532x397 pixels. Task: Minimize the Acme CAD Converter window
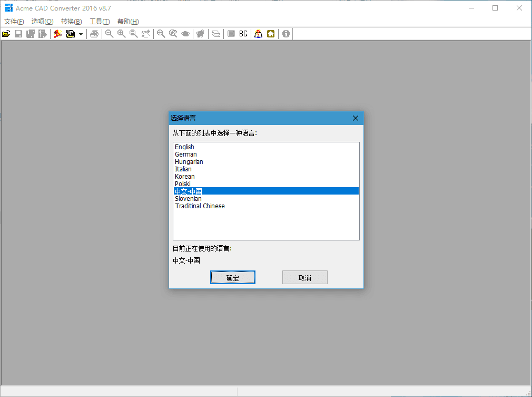471,8
